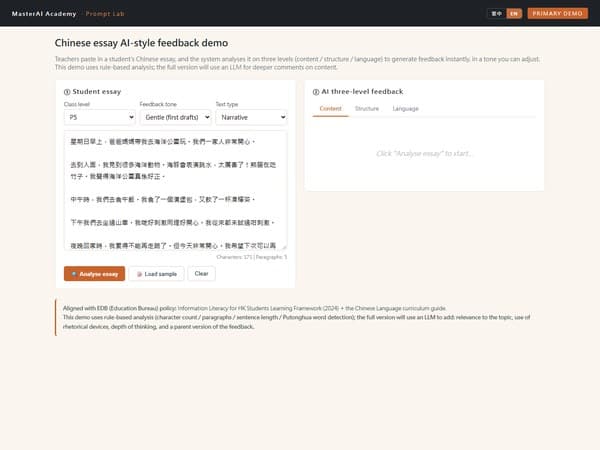
Task: Open the Text type Narrative dropdown
Action: [251, 117]
